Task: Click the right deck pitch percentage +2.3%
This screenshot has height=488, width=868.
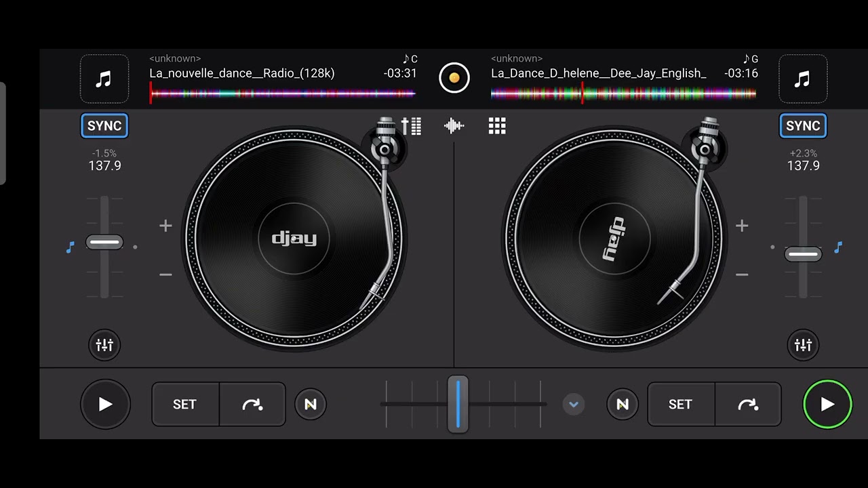Action: [x=804, y=154]
